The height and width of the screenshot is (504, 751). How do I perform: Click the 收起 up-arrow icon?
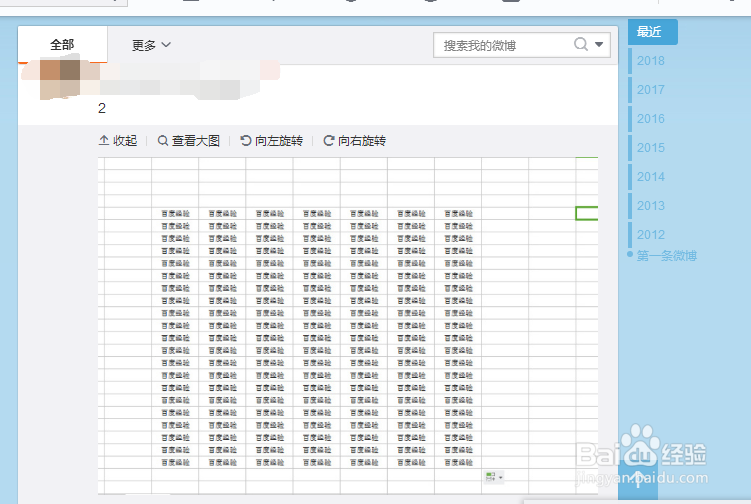(x=104, y=140)
